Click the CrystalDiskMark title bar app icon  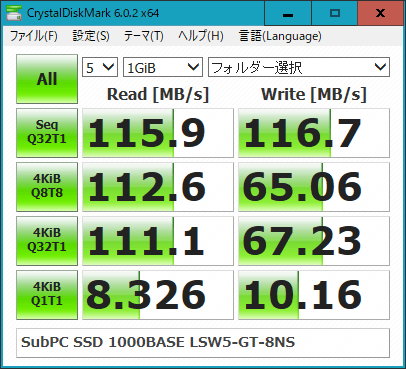click(13, 13)
